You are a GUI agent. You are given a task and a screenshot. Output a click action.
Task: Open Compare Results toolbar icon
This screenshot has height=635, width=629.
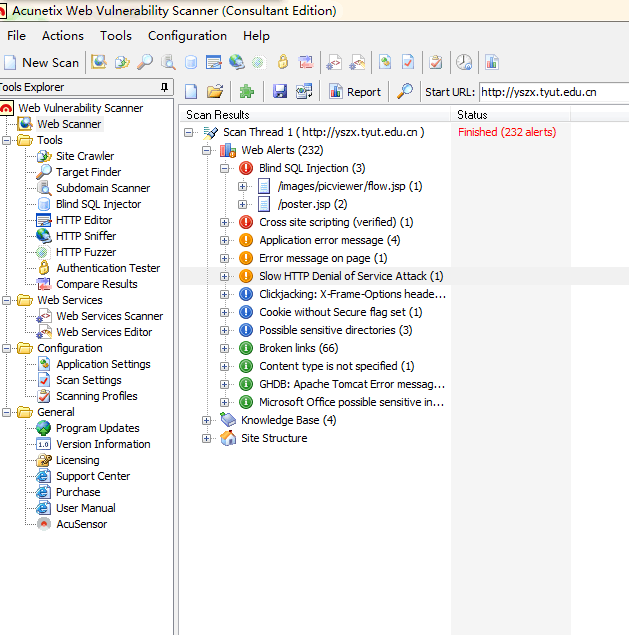(x=306, y=62)
